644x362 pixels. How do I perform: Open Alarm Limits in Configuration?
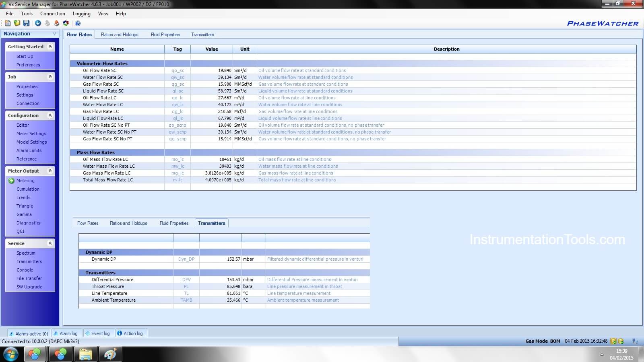pyautogui.click(x=29, y=150)
